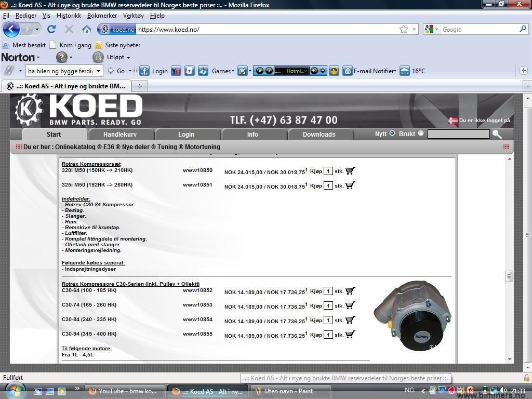Expand the Norton menu dropdown

[38, 57]
